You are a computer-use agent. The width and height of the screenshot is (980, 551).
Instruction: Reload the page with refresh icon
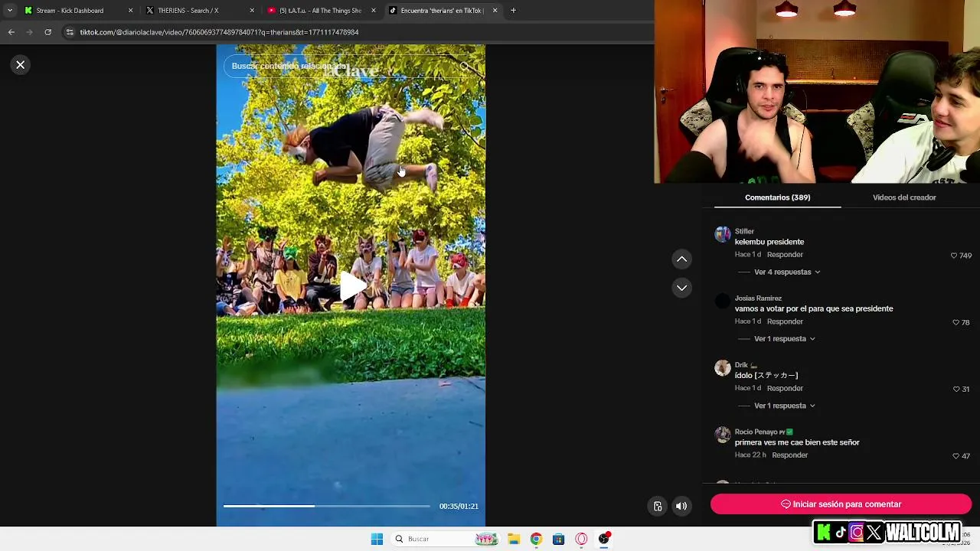pos(47,32)
